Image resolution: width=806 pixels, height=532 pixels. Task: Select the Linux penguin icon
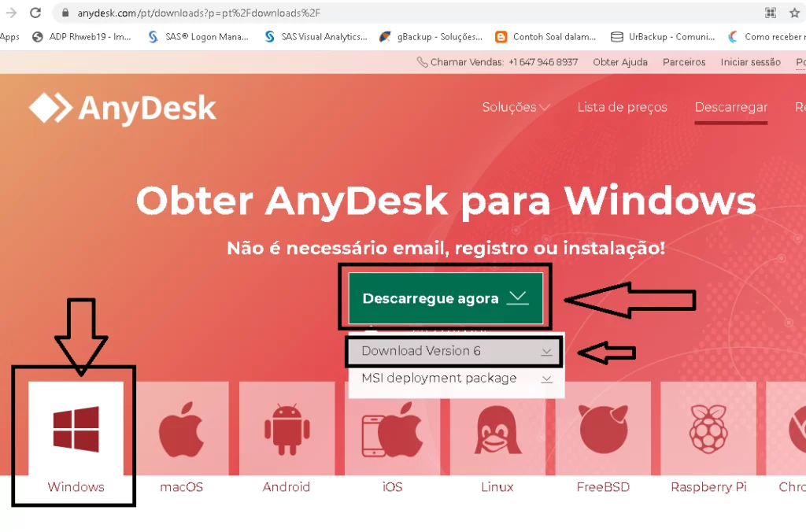(497, 430)
